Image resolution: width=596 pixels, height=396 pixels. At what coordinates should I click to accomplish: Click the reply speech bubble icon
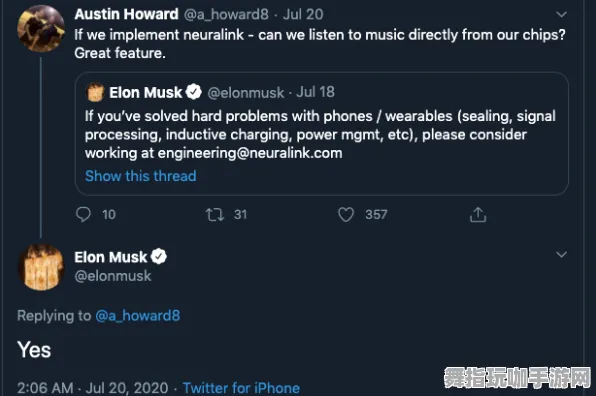point(83,214)
